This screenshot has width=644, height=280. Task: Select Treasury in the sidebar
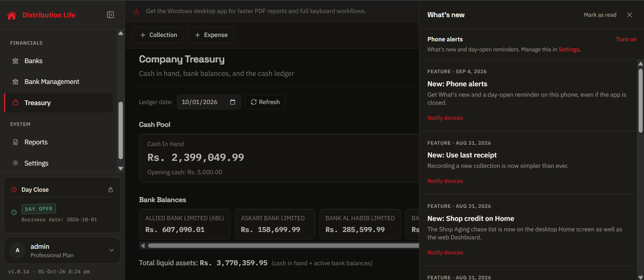[59, 103]
